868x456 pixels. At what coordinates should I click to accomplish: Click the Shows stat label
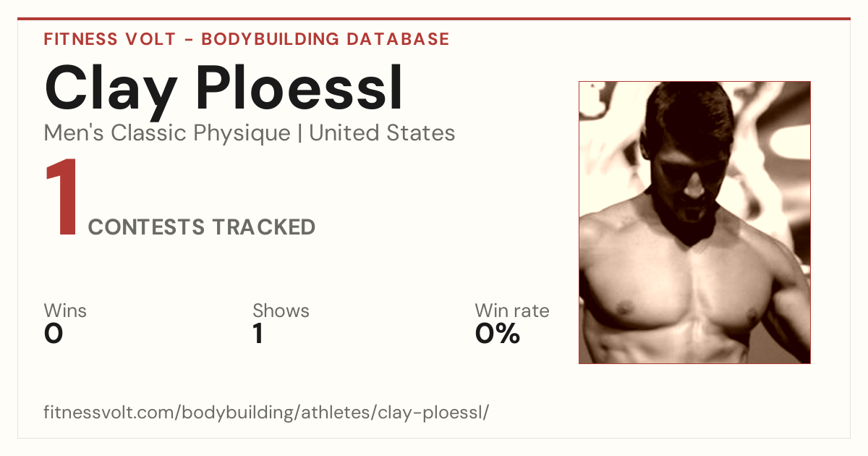coord(281,311)
